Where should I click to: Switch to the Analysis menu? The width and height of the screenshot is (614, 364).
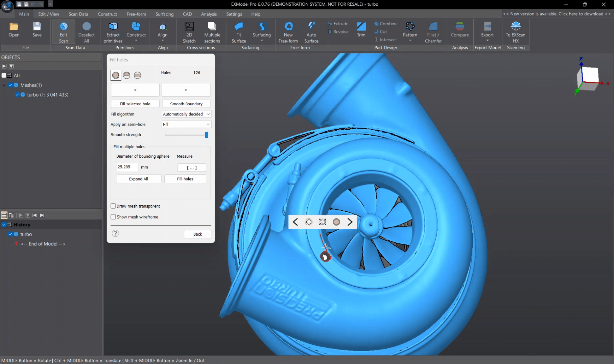[209, 14]
